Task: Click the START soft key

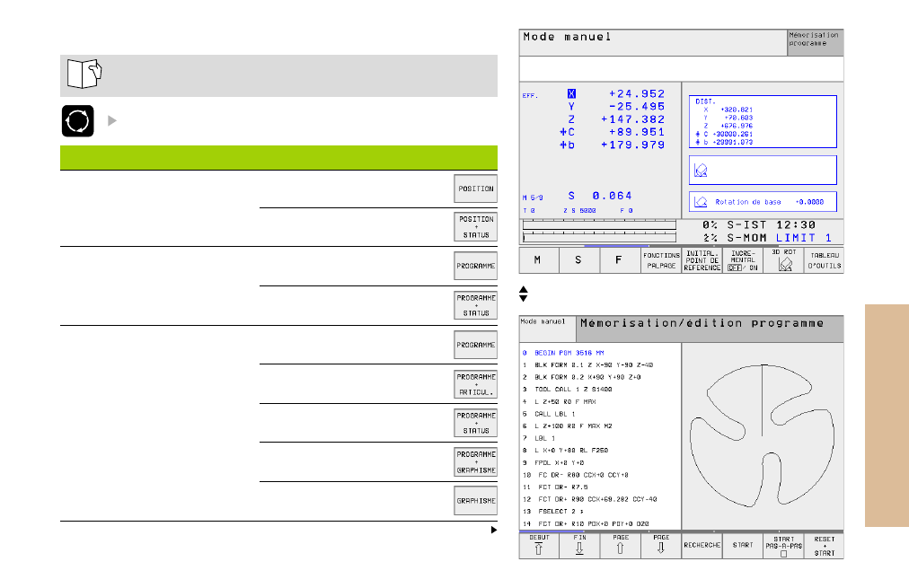Action: click(x=743, y=546)
